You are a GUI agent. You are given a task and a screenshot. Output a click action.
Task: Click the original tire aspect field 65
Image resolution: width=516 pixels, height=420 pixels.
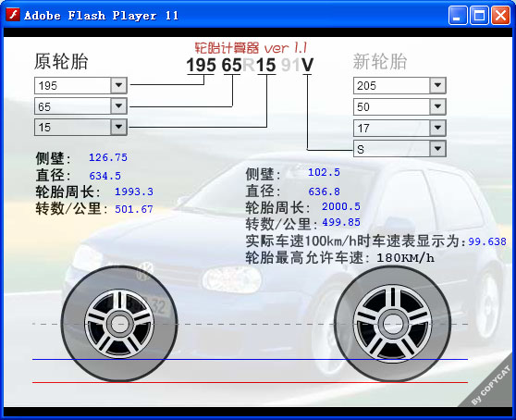point(80,106)
